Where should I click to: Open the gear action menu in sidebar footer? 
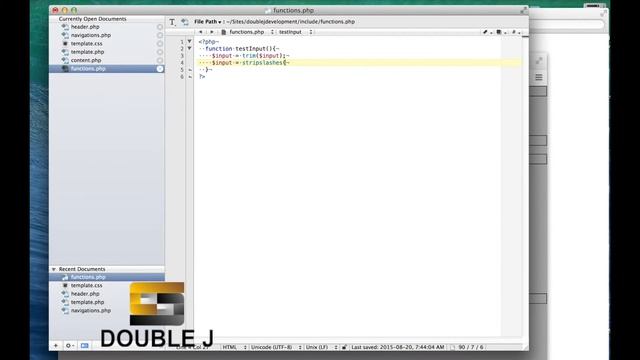click(69, 346)
